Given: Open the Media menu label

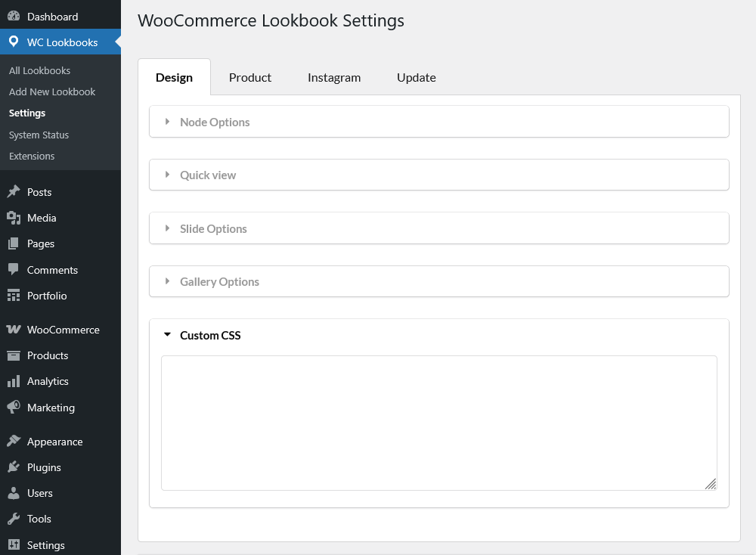Looking at the screenshot, I should tap(42, 218).
